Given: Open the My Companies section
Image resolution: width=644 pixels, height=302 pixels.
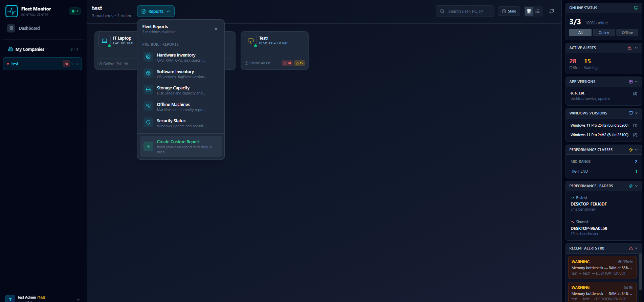Looking at the screenshot, I should click(42, 49).
